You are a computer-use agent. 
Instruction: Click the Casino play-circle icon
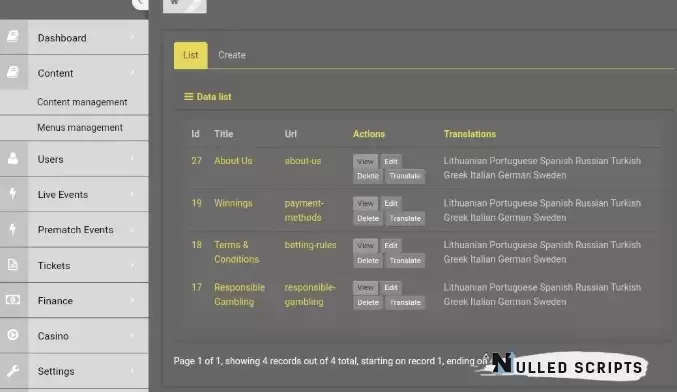[13, 335]
